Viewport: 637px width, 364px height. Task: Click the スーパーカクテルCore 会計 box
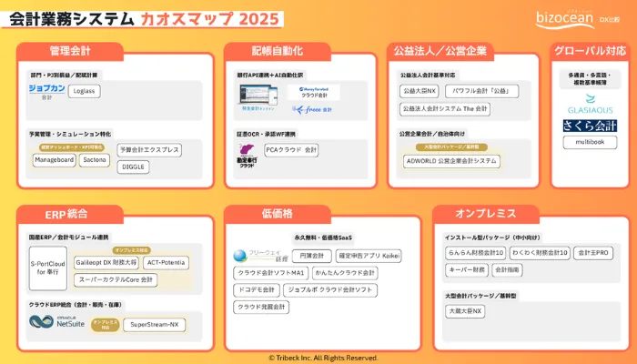(x=116, y=280)
